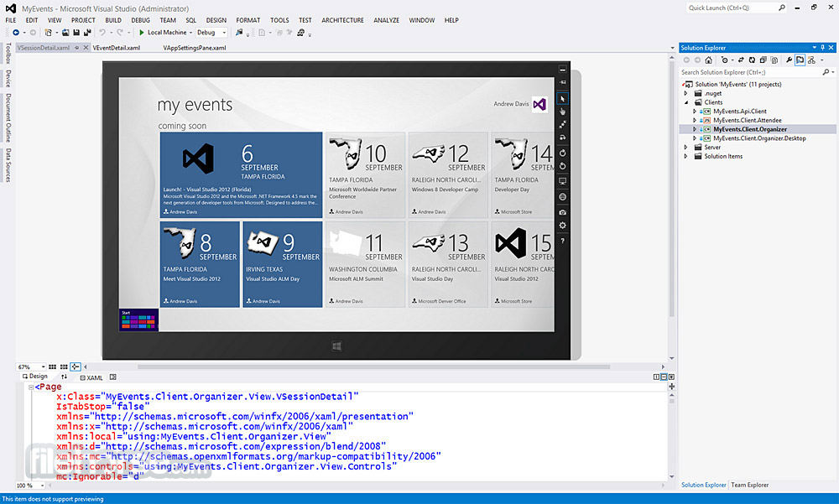Click the change resolution monitor icon

click(x=562, y=181)
